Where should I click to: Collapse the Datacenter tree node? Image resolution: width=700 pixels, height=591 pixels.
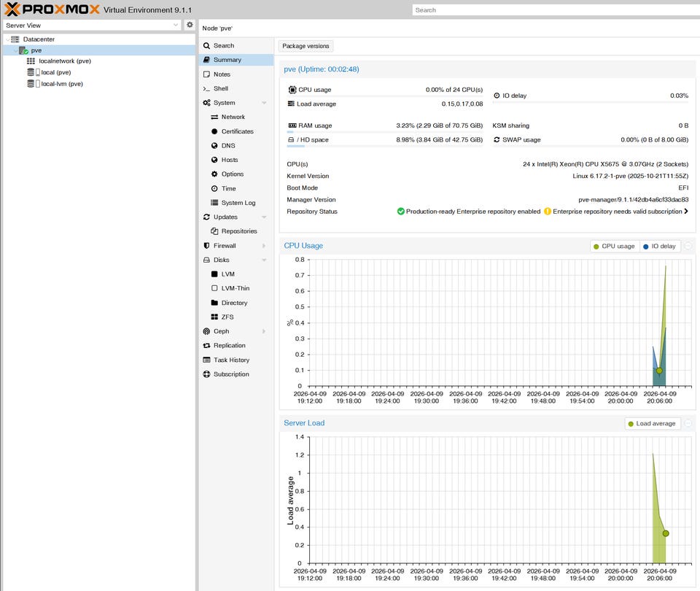pos(7,39)
